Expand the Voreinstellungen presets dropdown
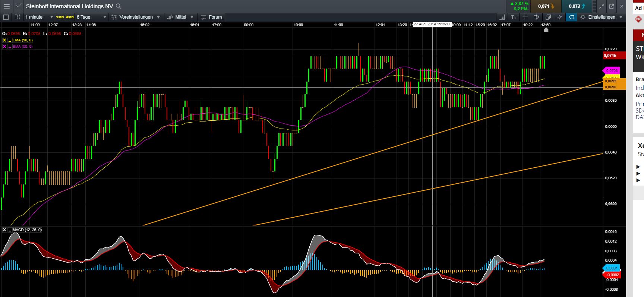The image size is (644, 297). [158, 17]
